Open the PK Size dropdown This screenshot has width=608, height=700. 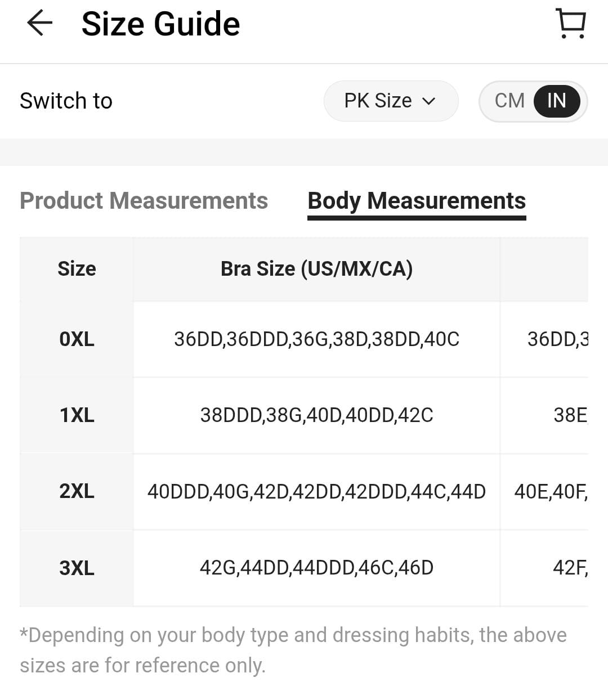coord(391,101)
